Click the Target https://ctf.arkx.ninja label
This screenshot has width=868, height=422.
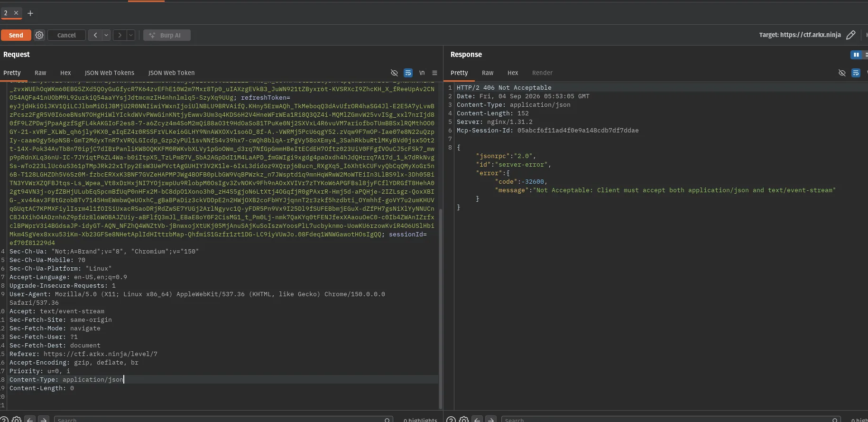[x=800, y=35]
